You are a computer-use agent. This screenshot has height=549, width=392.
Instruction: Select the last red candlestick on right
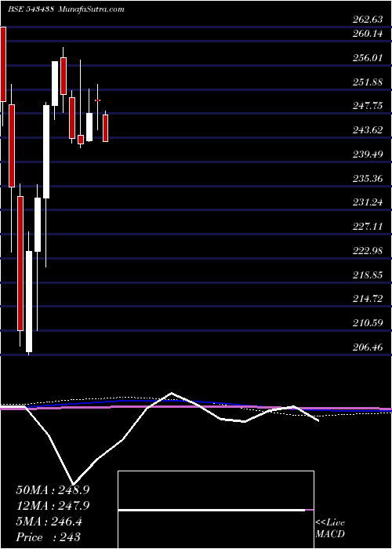click(105, 128)
